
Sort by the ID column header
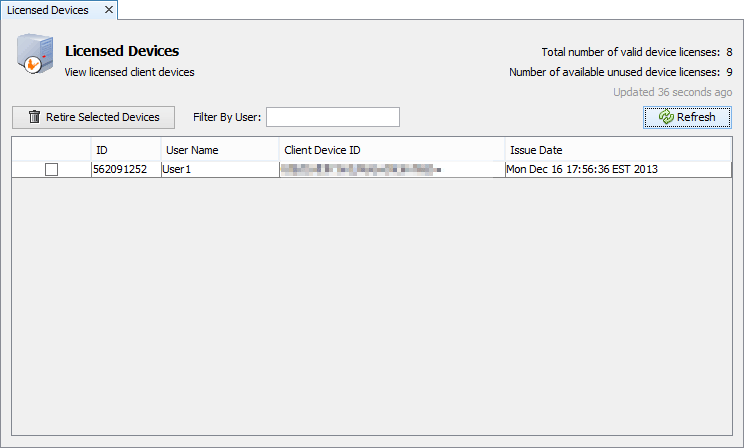point(125,150)
